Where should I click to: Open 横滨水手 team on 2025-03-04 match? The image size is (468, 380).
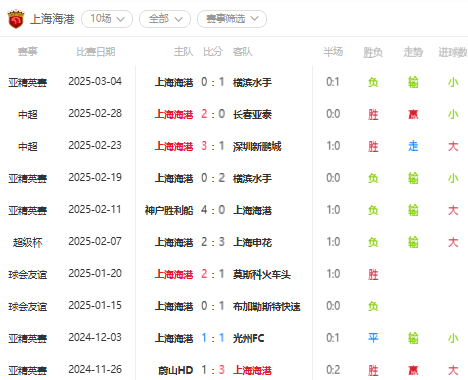[x=252, y=82]
